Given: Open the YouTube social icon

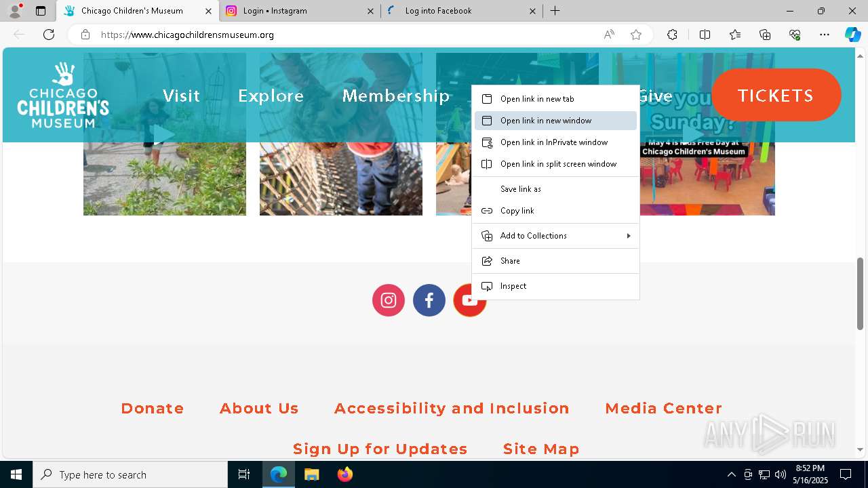Looking at the screenshot, I should (470, 300).
